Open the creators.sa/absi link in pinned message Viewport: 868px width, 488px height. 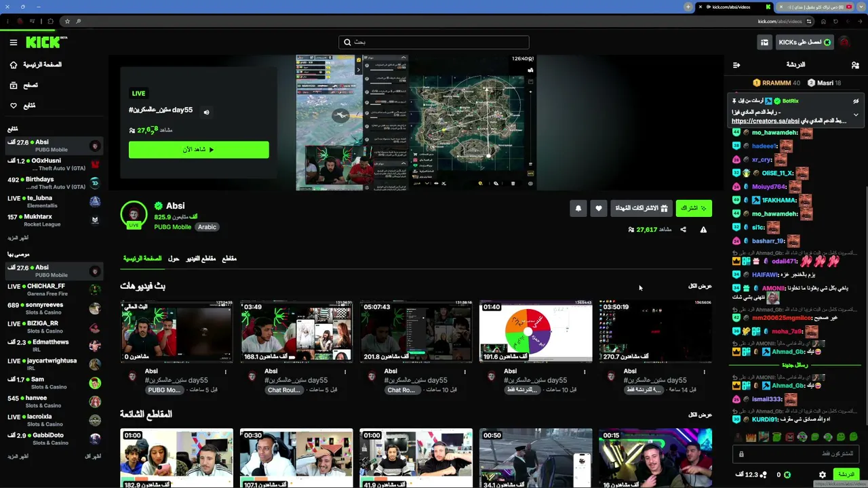(766, 121)
